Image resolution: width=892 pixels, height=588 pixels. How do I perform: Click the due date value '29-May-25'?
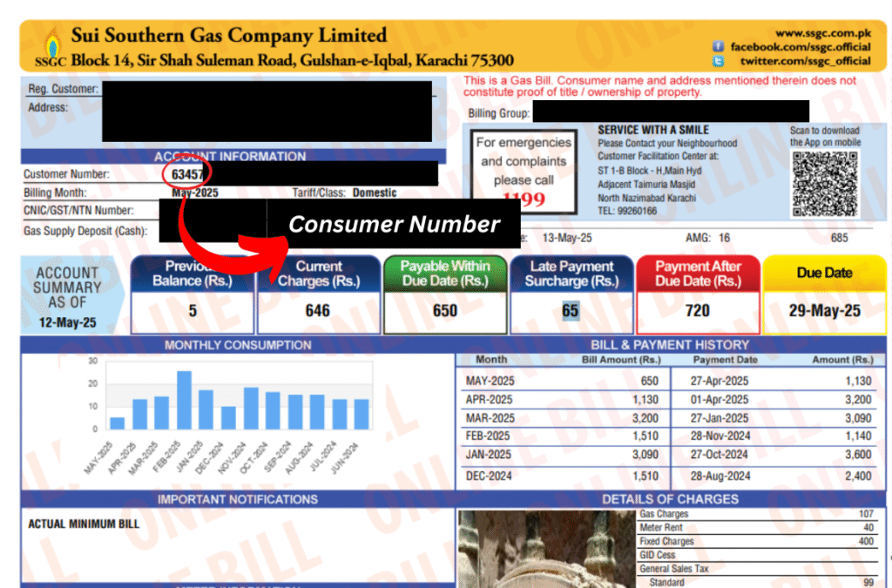[x=824, y=311]
